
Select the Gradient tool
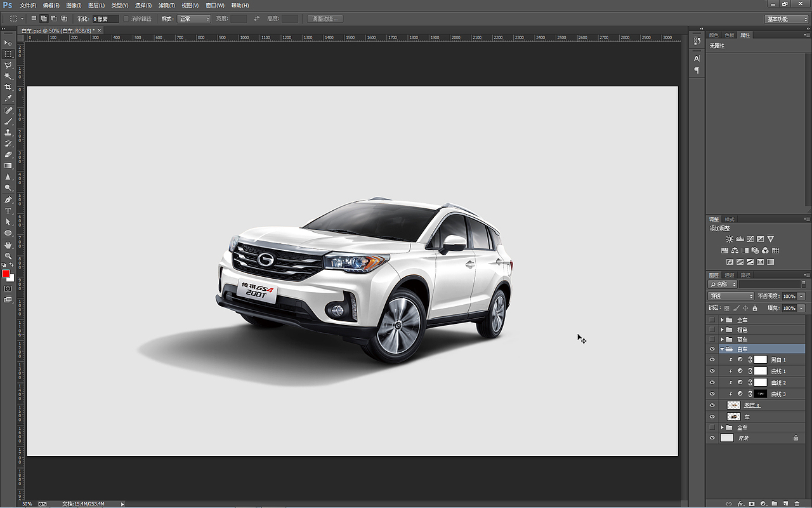click(8, 166)
